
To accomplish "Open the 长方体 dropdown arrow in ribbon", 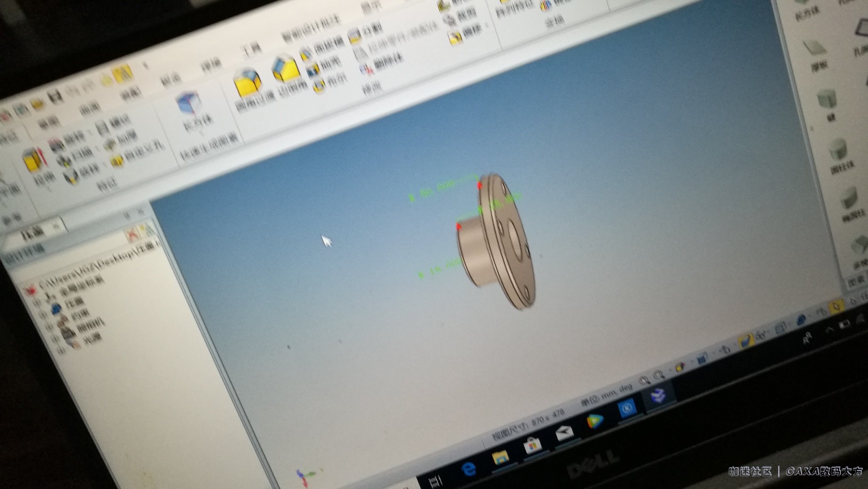I will point(202,133).
